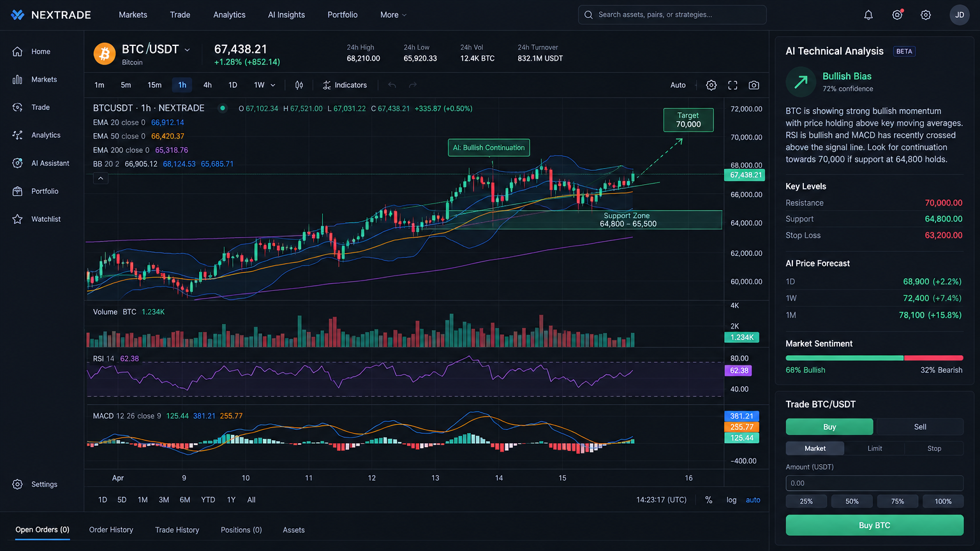
Task: Toggle the green live status dot
Action: tap(223, 108)
